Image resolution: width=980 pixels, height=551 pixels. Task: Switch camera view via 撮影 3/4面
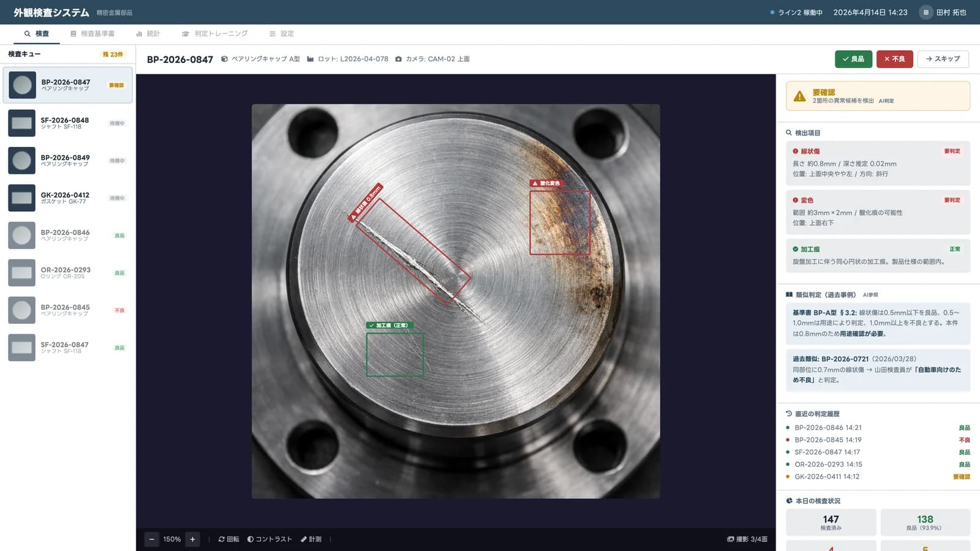[747, 539]
